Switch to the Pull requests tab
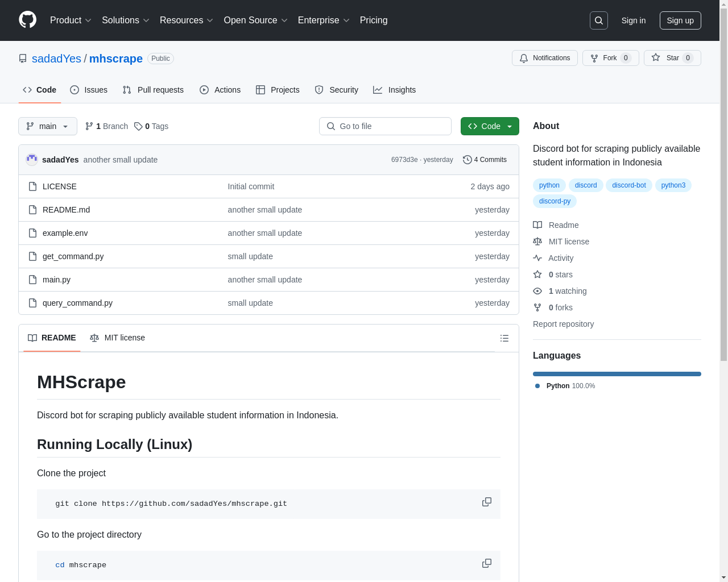The image size is (728, 582). [153, 90]
